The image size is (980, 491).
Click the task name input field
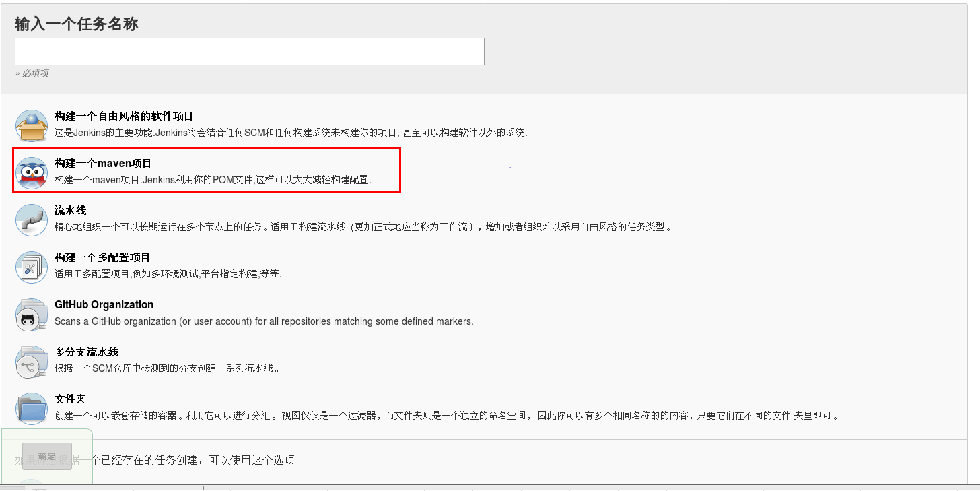[x=250, y=52]
